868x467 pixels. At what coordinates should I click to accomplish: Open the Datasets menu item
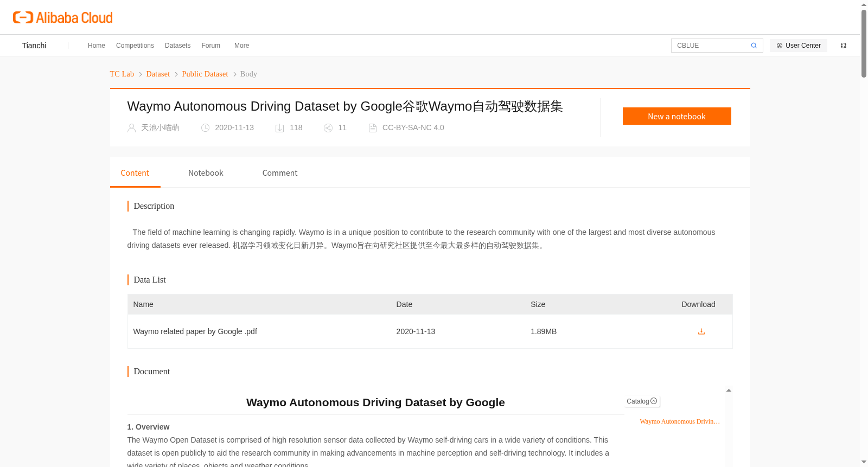(x=178, y=46)
